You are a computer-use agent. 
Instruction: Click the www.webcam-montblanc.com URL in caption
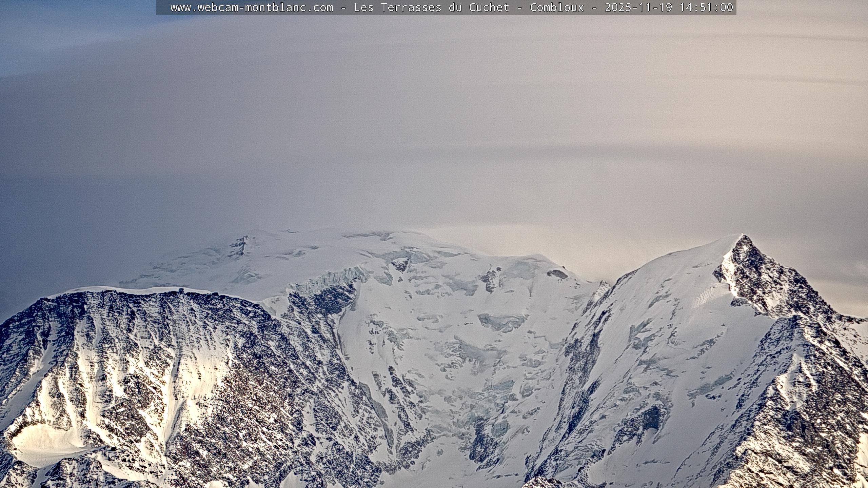click(252, 7)
